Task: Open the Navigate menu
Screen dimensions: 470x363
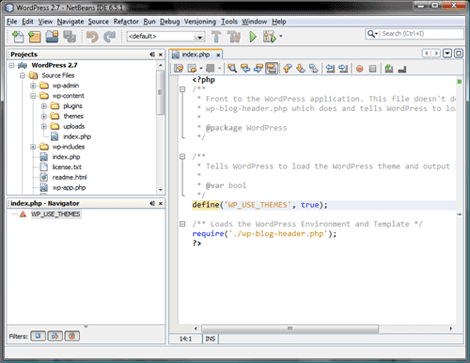Action: click(70, 22)
